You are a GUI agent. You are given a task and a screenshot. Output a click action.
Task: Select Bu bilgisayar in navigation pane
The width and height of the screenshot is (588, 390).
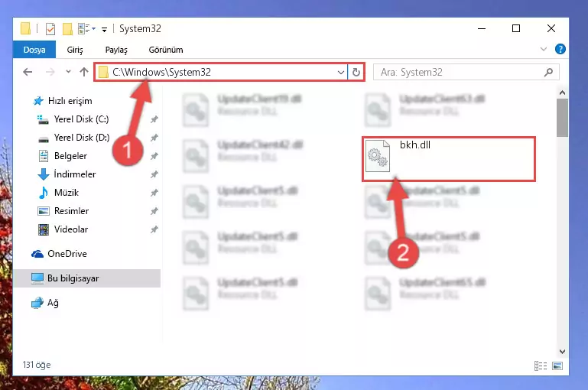pos(86,278)
